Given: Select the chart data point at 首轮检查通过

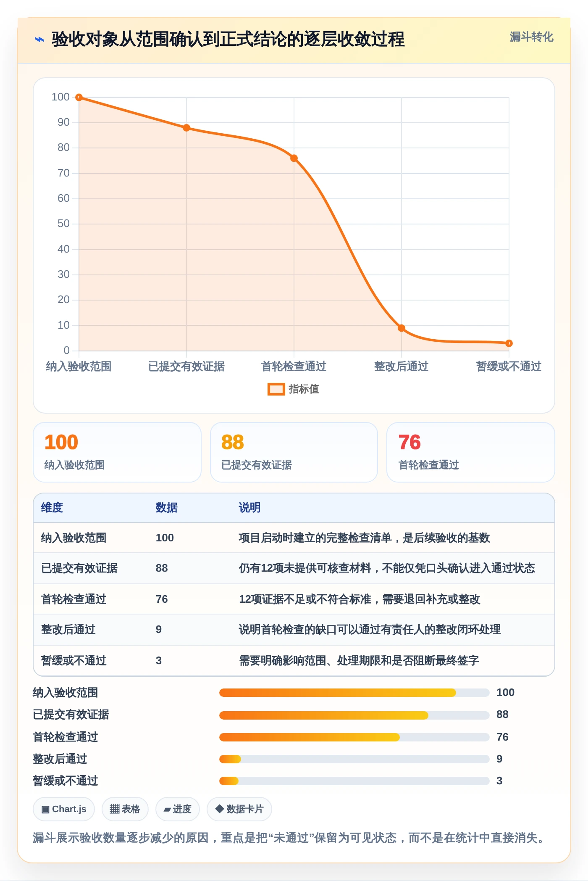Looking at the screenshot, I should point(294,158).
